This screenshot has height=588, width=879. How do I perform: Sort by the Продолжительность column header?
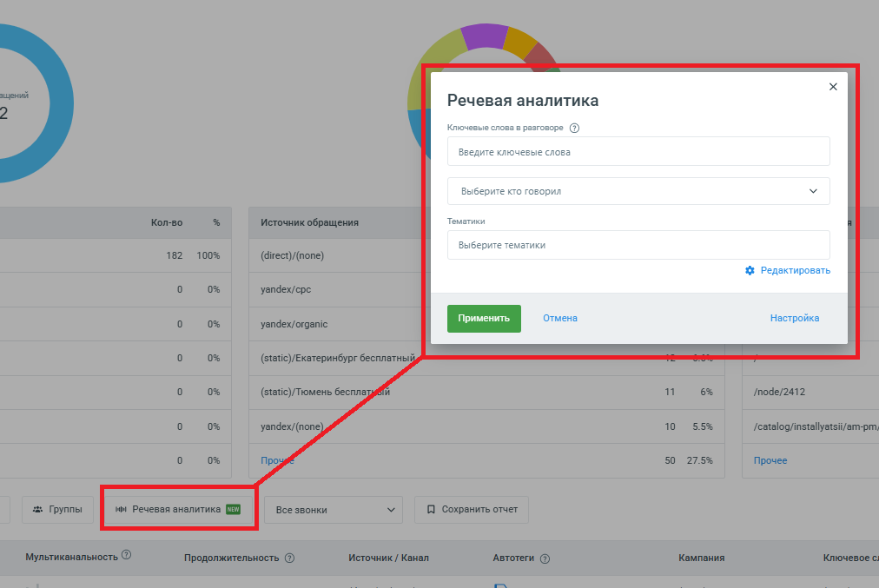[232, 558]
